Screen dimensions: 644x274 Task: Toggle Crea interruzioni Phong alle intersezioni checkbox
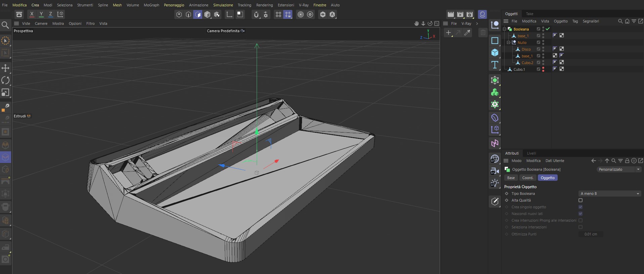pyautogui.click(x=581, y=220)
